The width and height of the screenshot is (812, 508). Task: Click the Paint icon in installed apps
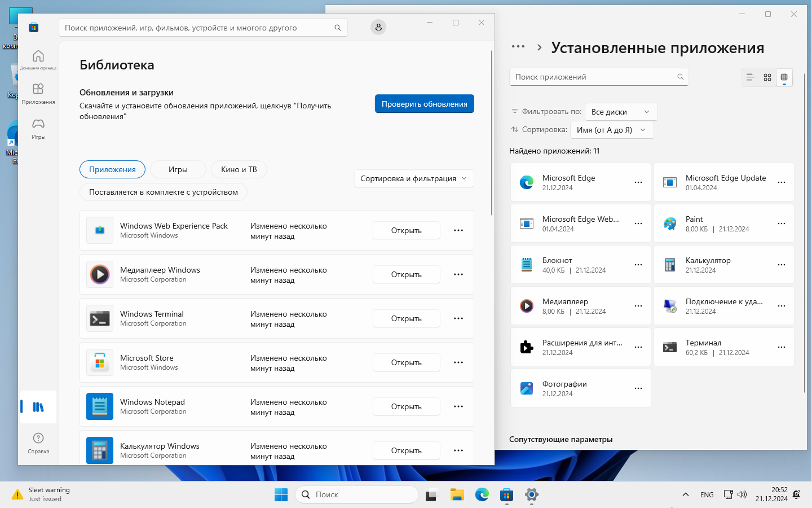click(x=670, y=224)
